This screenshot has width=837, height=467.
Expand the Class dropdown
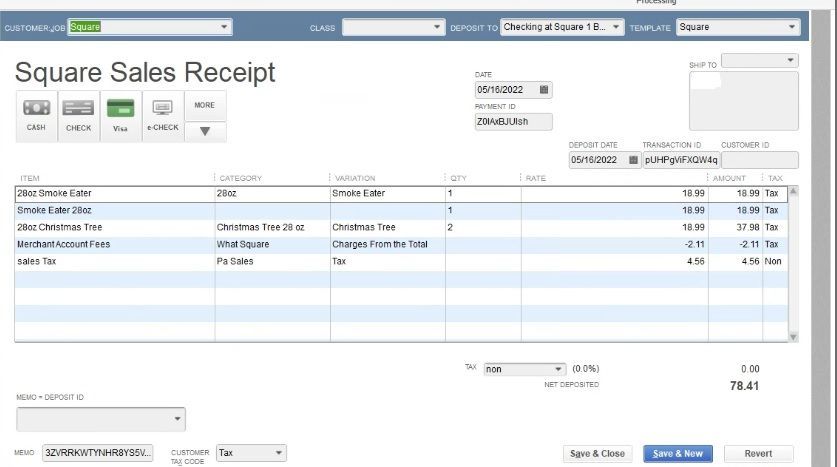tap(437, 27)
